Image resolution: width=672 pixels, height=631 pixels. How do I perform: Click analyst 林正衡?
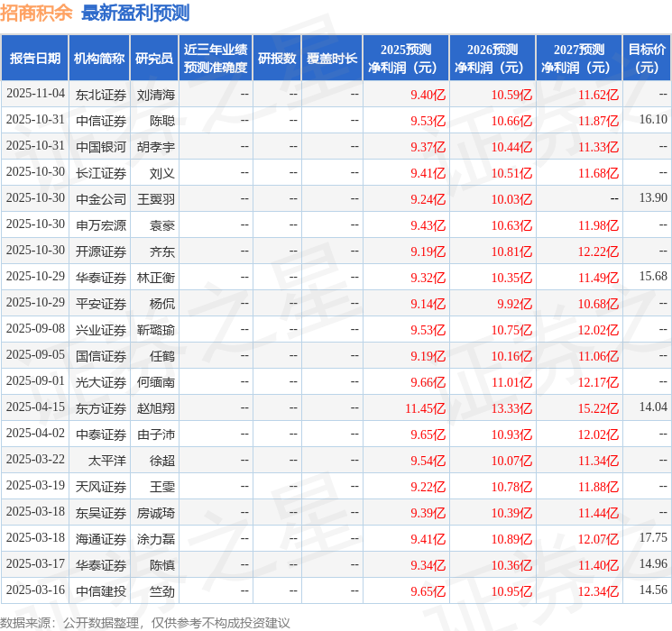(156, 278)
